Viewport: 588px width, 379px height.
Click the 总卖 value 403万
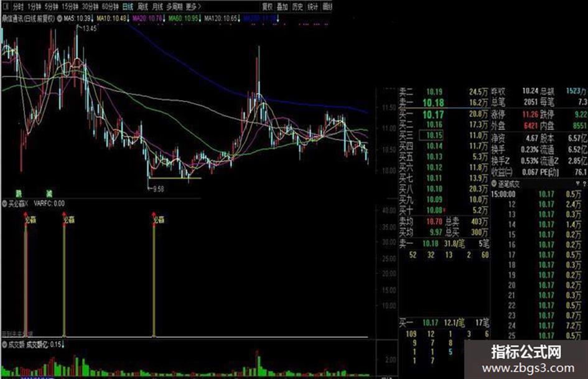tap(480, 222)
